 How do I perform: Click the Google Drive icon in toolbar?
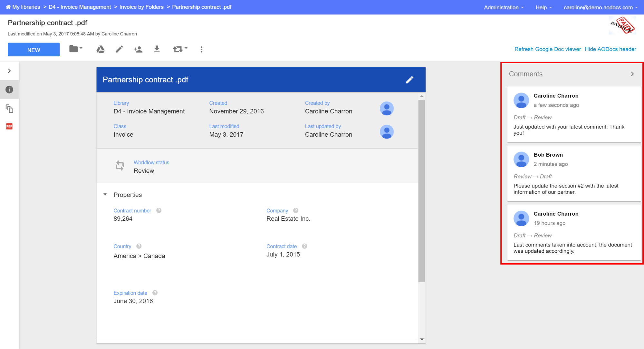coord(101,49)
